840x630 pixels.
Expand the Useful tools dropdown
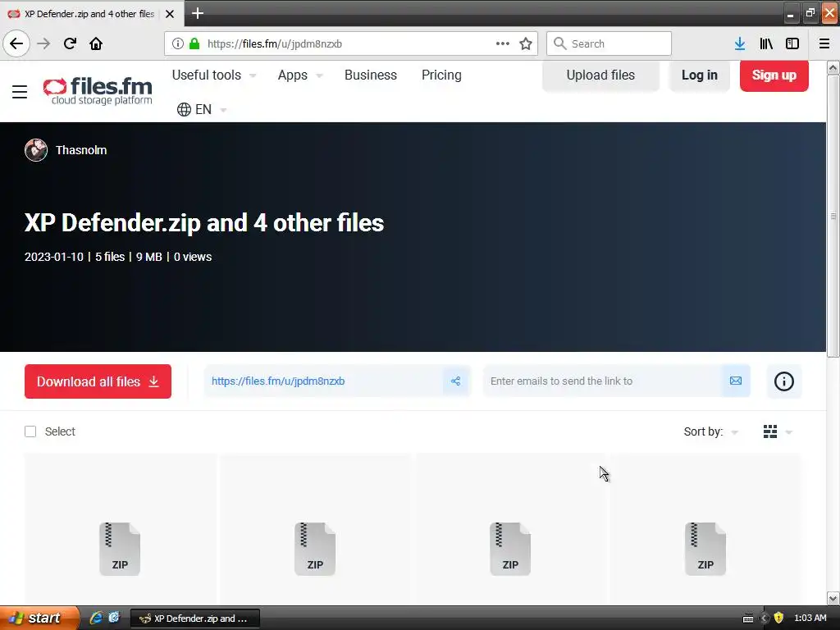[x=214, y=75]
